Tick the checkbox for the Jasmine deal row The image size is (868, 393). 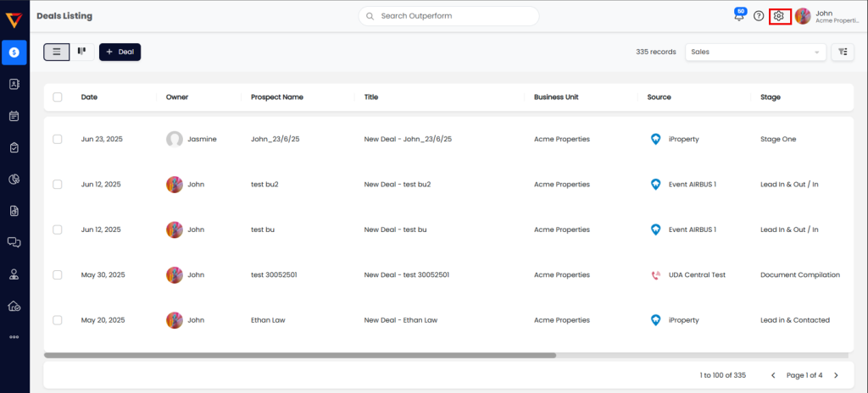coord(58,139)
